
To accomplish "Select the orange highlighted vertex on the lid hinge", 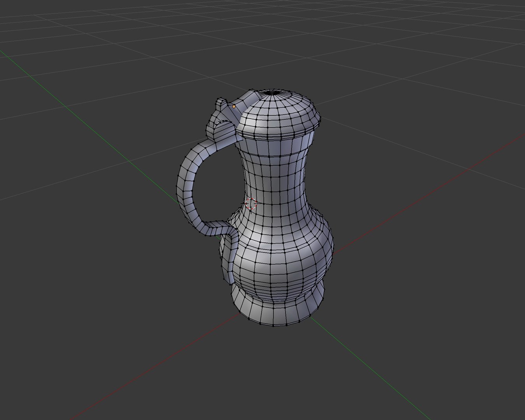I will click(234, 106).
